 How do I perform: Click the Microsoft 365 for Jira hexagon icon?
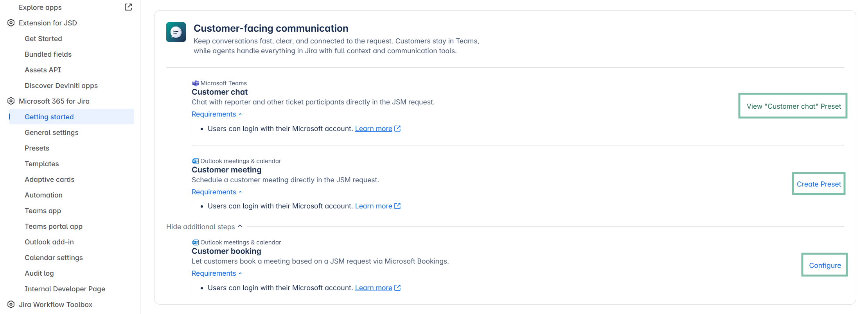(x=11, y=101)
